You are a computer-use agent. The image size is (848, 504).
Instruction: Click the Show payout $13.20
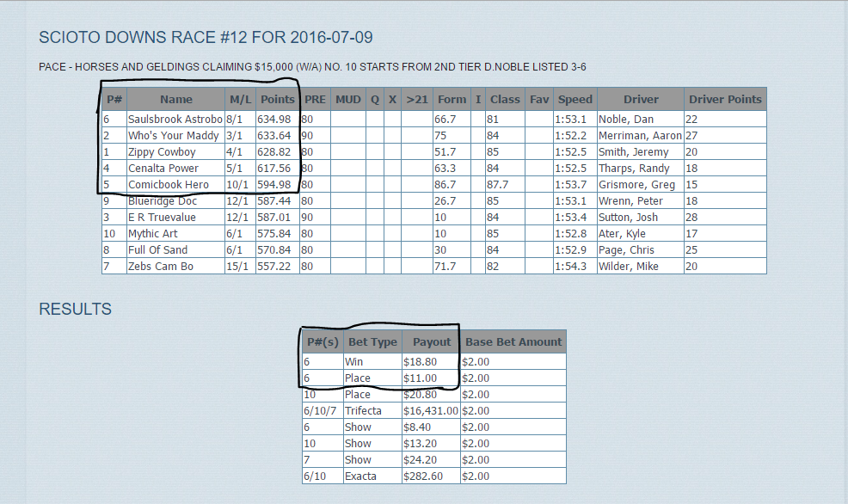(420, 444)
